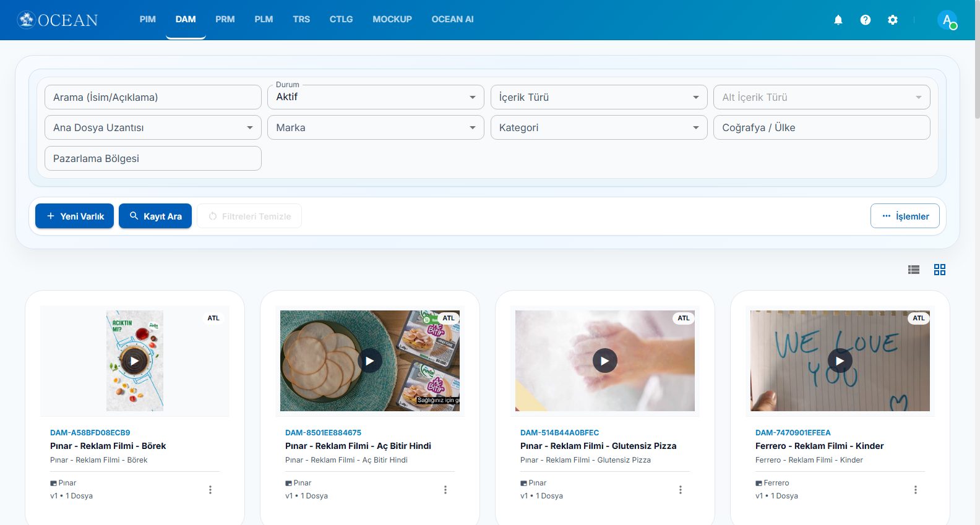Image resolution: width=980 pixels, height=525 pixels.
Task: Open the help question mark icon
Action: coord(866,20)
